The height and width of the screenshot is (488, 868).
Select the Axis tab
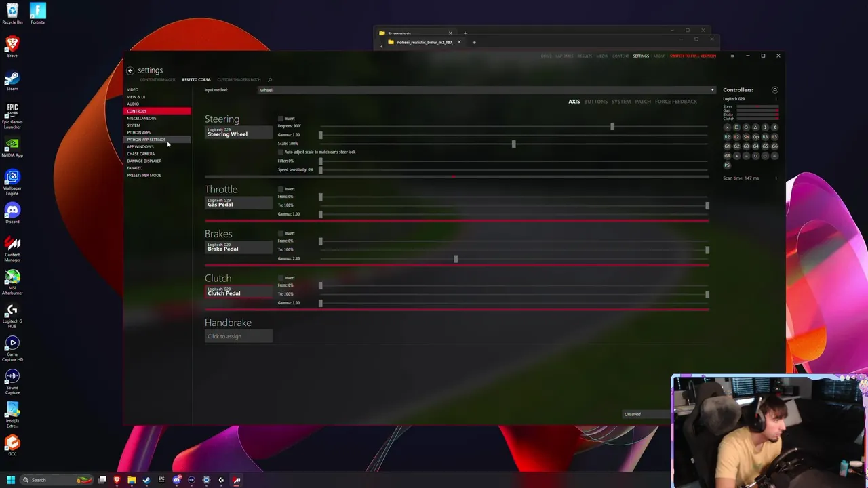[574, 102]
